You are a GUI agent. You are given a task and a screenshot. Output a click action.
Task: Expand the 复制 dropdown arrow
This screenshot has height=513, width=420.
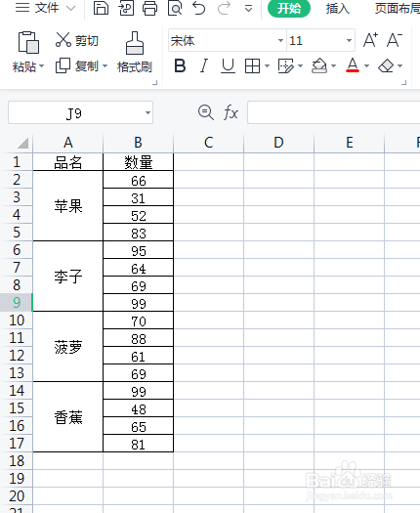click(x=105, y=66)
